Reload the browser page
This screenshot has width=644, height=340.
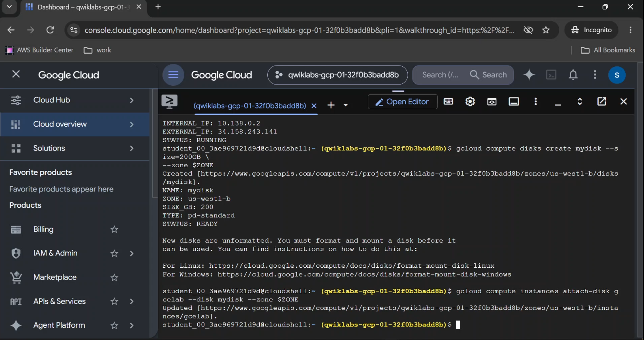click(50, 30)
